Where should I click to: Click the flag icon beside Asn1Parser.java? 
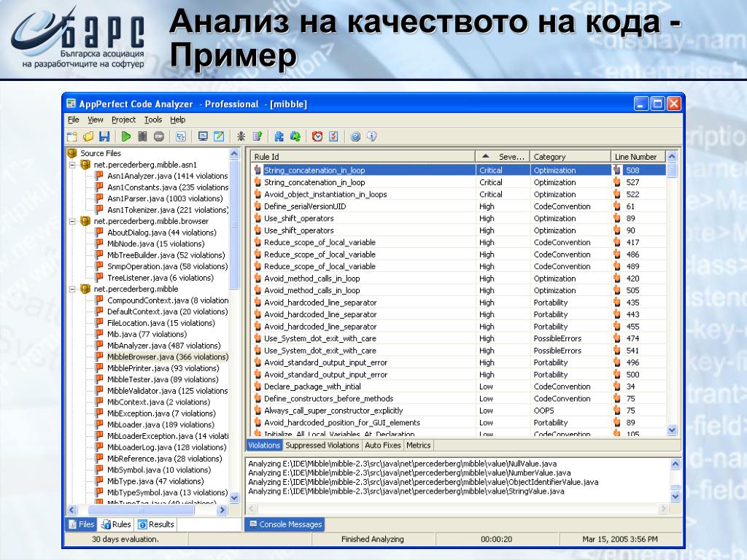pos(99,198)
